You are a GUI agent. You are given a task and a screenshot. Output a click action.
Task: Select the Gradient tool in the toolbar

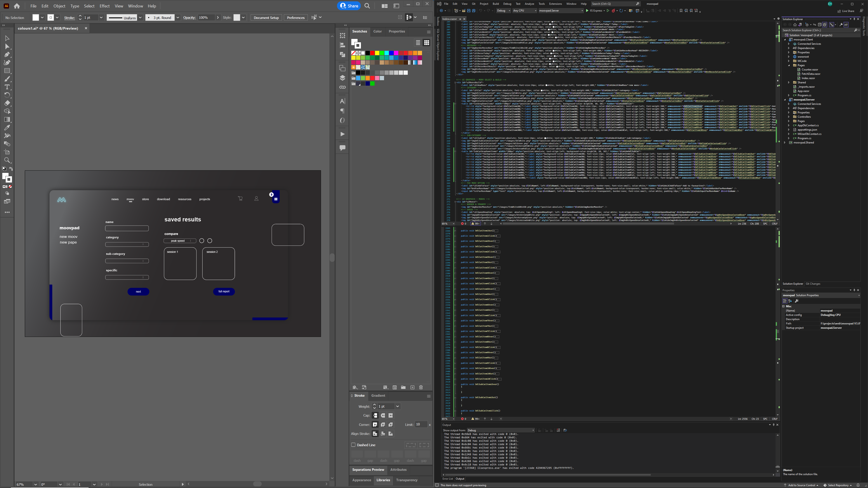(7, 120)
